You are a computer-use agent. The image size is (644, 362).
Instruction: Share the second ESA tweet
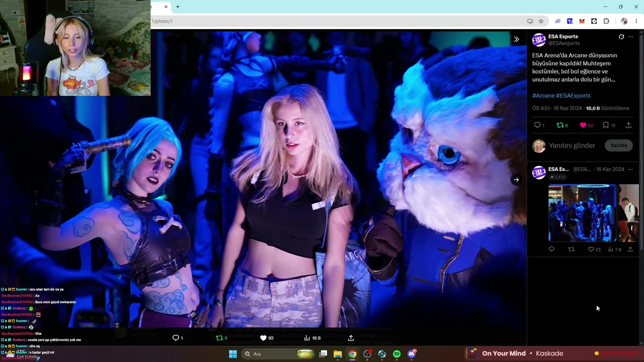coord(630,249)
